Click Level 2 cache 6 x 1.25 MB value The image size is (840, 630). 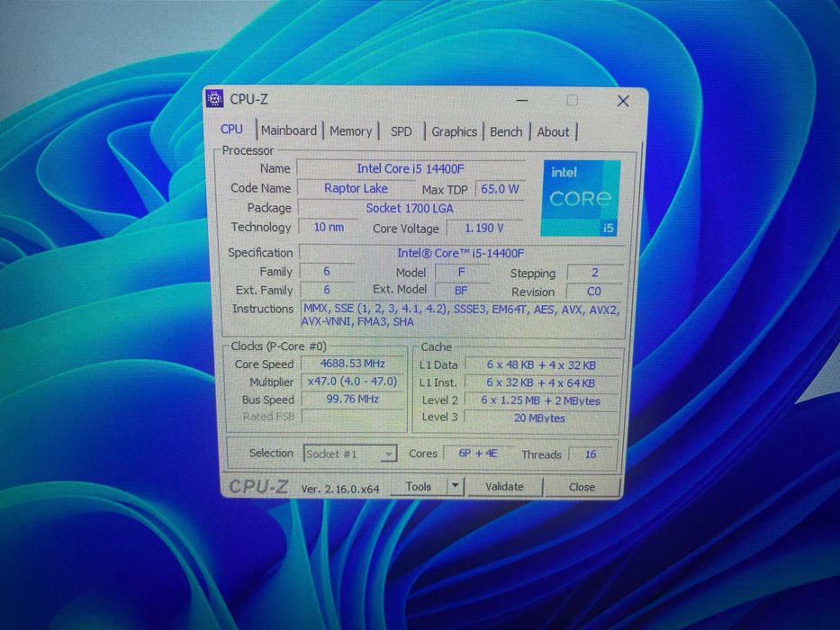[541, 400]
